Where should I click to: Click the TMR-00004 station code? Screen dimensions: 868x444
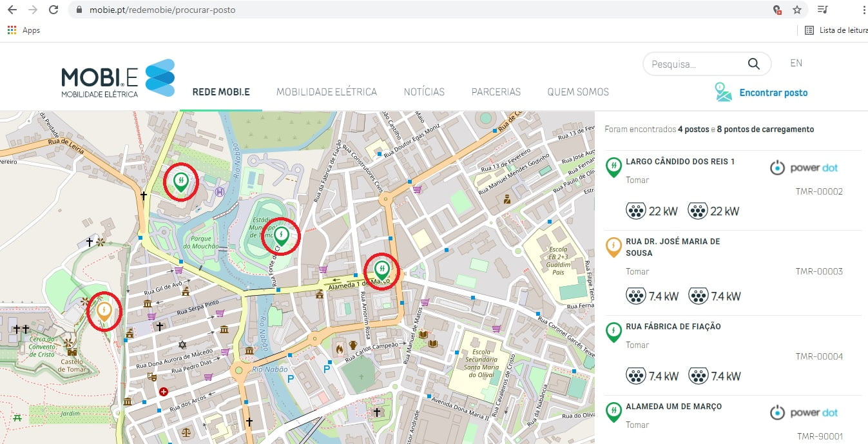pos(819,356)
